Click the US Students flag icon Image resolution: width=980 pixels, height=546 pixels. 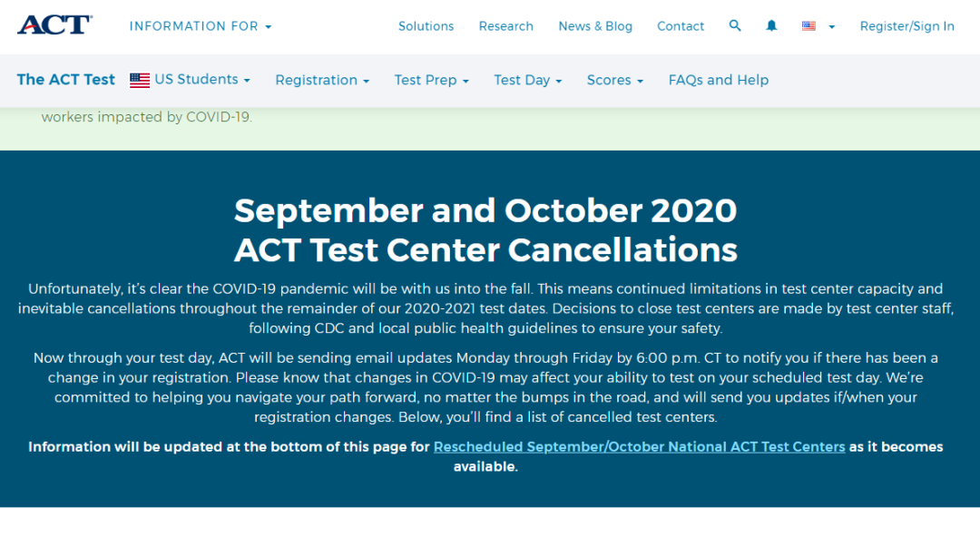pos(140,80)
